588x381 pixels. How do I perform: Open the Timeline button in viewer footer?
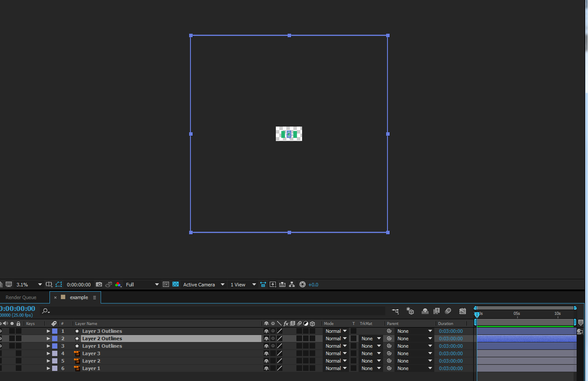click(282, 284)
